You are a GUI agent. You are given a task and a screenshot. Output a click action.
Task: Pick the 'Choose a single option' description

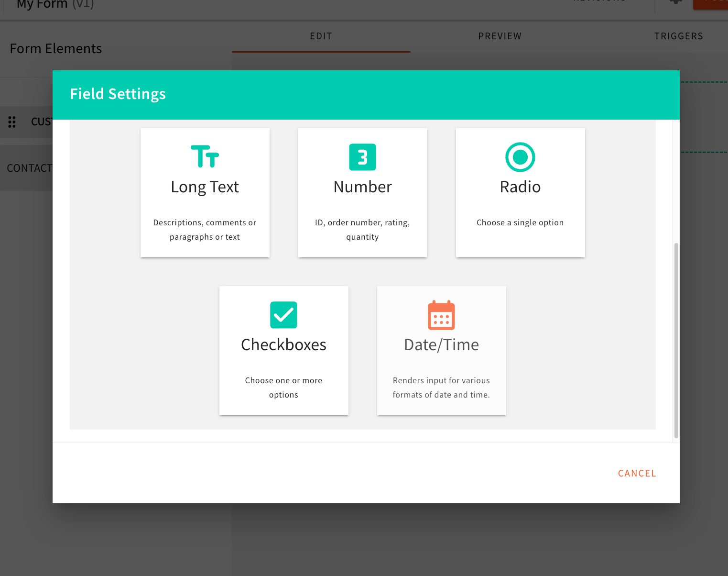(x=520, y=222)
